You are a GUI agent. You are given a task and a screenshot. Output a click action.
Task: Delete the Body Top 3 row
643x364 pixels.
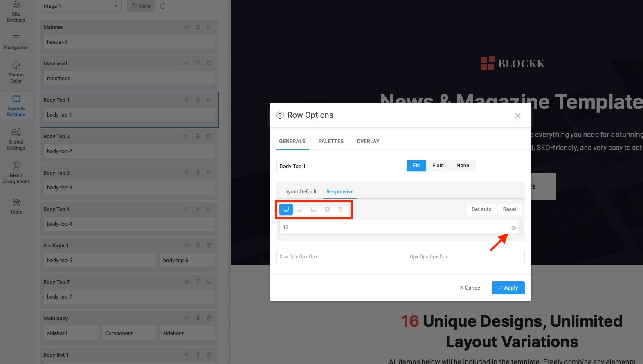209,173
